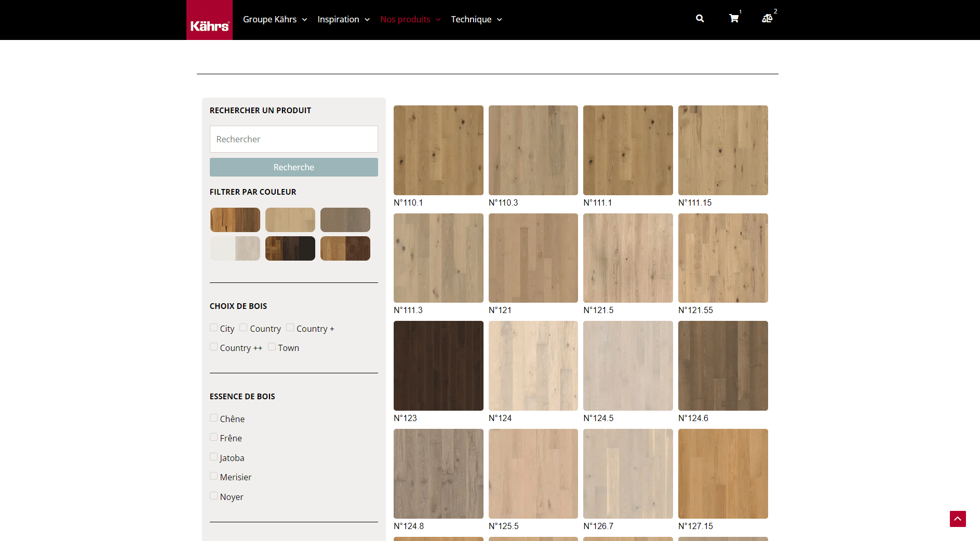
Task: Enable the City wood choice checkbox
Action: point(213,328)
